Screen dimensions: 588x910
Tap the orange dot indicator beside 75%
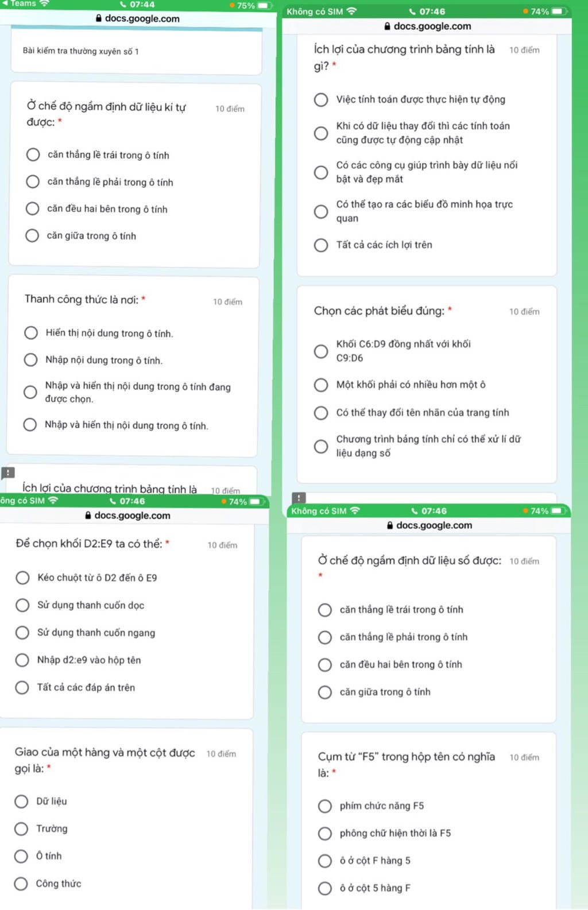232,6
